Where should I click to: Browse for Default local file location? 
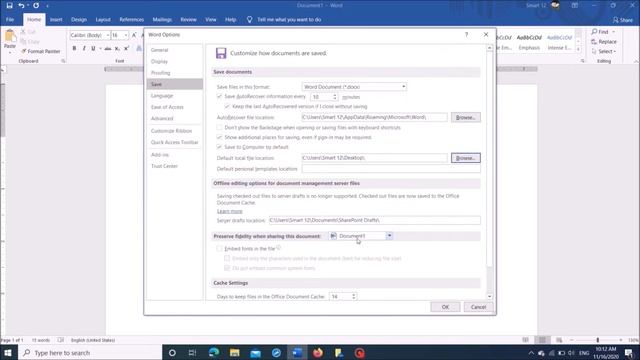point(466,158)
